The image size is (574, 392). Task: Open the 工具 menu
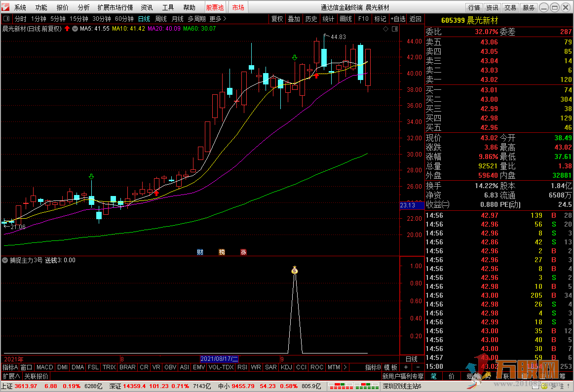(168, 7)
